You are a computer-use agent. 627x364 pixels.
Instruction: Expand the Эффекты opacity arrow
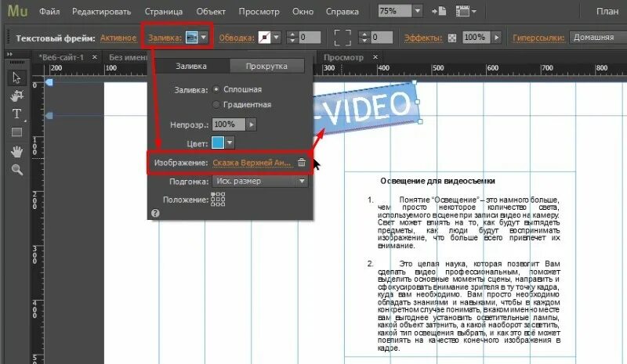[x=496, y=38]
